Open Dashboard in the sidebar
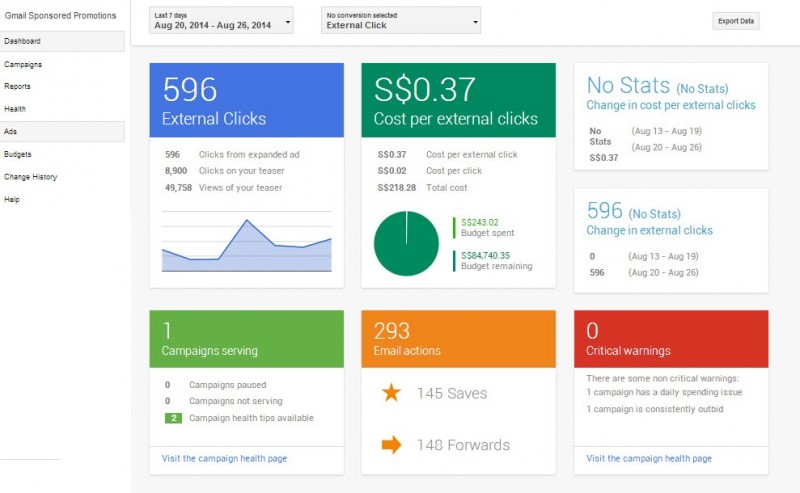This screenshot has width=800, height=493. 62,41
